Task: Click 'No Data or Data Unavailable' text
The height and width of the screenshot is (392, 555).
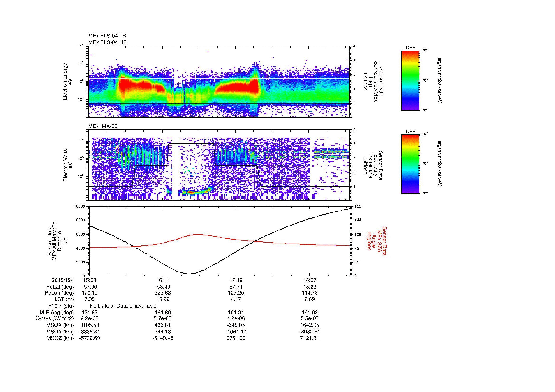Action: tap(123, 306)
